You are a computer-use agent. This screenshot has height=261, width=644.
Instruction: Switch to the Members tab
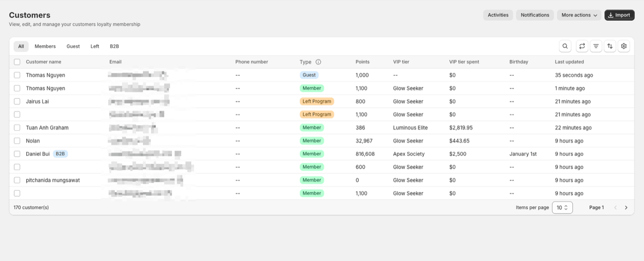tap(45, 46)
